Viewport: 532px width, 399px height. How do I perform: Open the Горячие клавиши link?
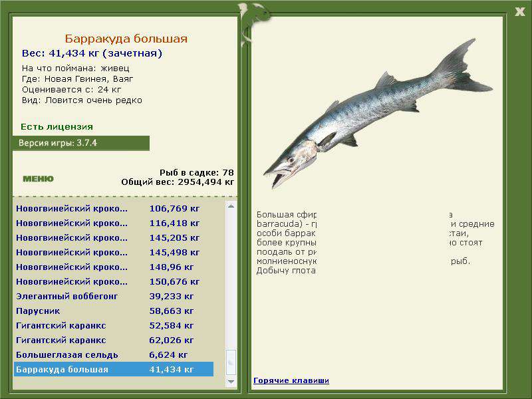coord(291,380)
